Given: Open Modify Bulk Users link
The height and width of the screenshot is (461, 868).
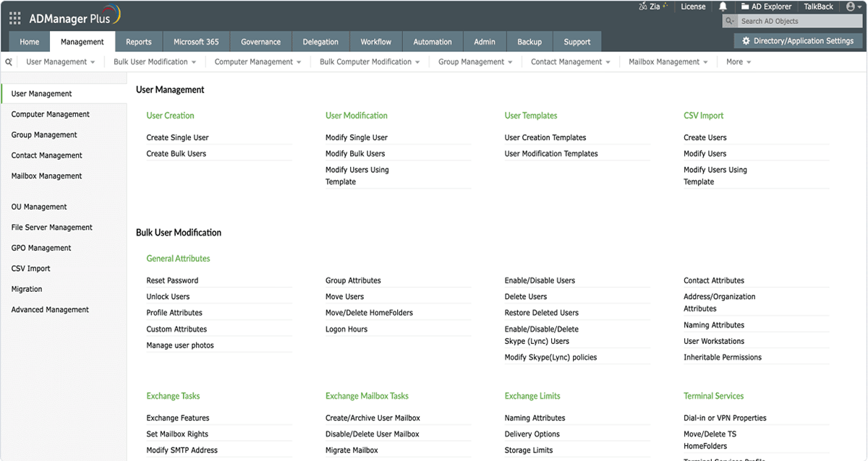Looking at the screenshot, I should click(x=355, y=154).
